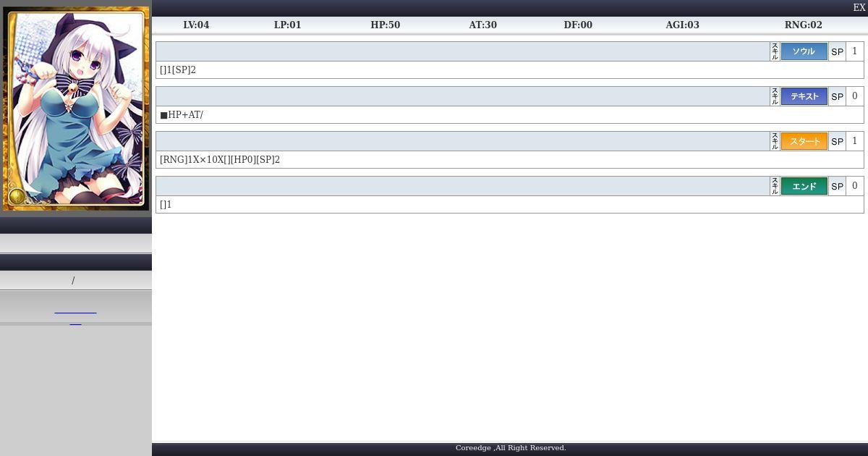Image resolution: width=868 pixels, height=456 pixels.
Task: Click the LP:01 stat
Action: (287, 25)
